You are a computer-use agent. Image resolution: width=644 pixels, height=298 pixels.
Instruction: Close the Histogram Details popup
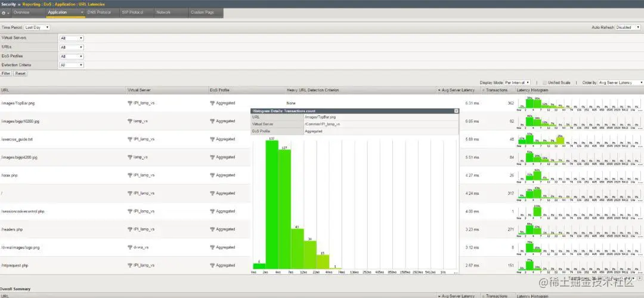tap(456, 110)
